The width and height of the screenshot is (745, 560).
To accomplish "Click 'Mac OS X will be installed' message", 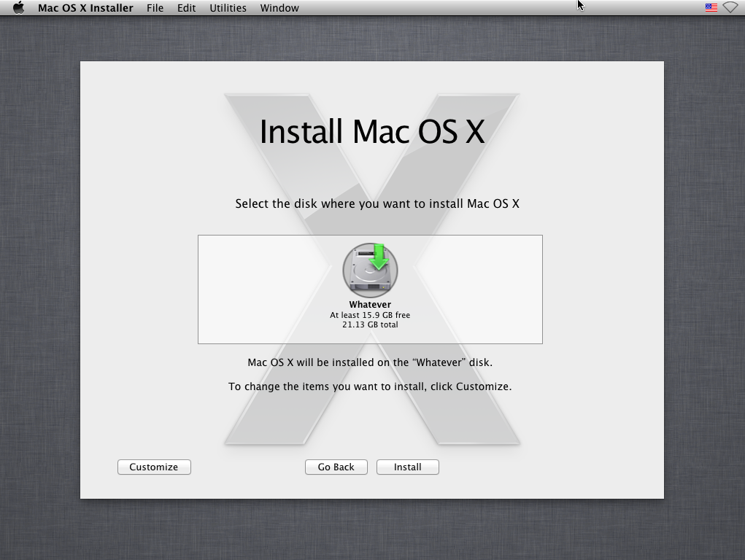I will (x=370, y=362).
